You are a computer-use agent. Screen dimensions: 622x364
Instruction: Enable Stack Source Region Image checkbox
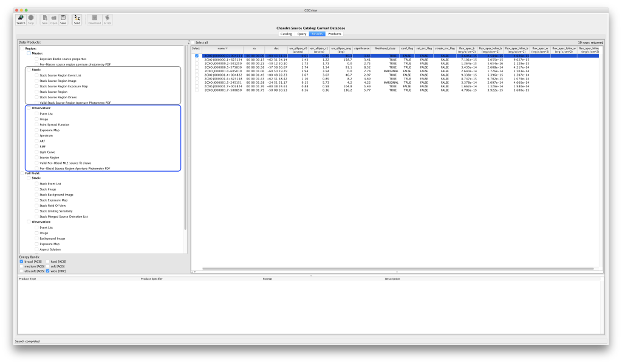36,81
